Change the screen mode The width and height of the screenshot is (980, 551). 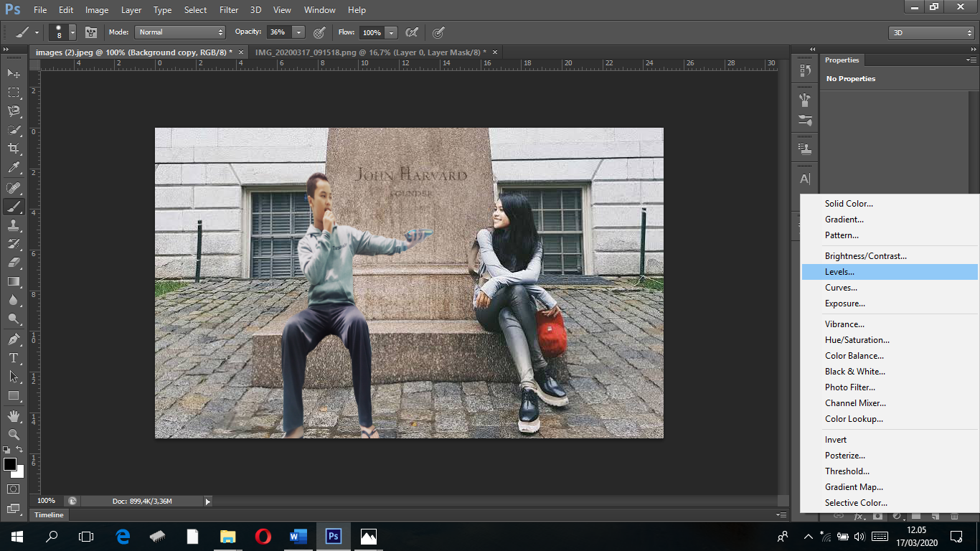14,509
